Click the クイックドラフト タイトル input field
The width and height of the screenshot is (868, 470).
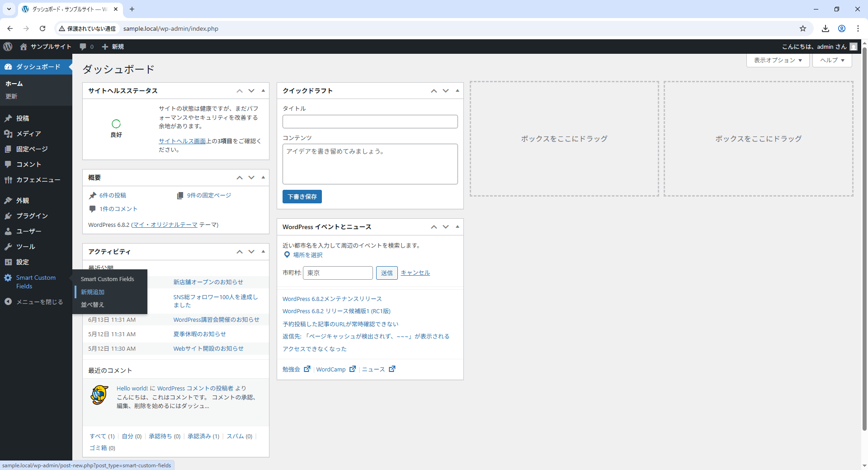[x=370, y=122]
